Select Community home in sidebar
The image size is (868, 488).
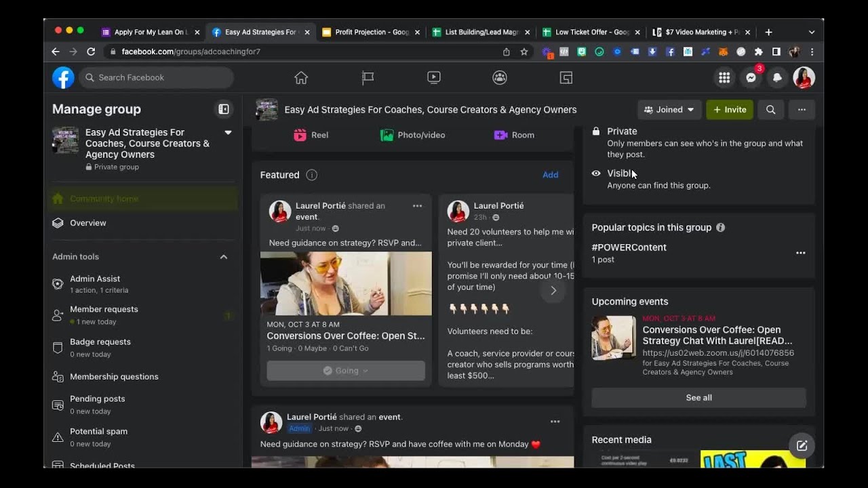pyautogui.click(x=142, y=199)
